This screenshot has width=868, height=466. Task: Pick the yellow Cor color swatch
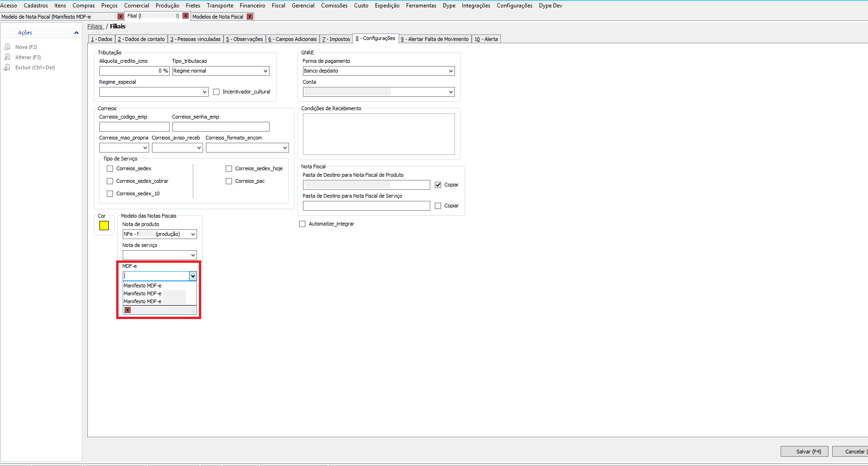click(x=104, y=226)
